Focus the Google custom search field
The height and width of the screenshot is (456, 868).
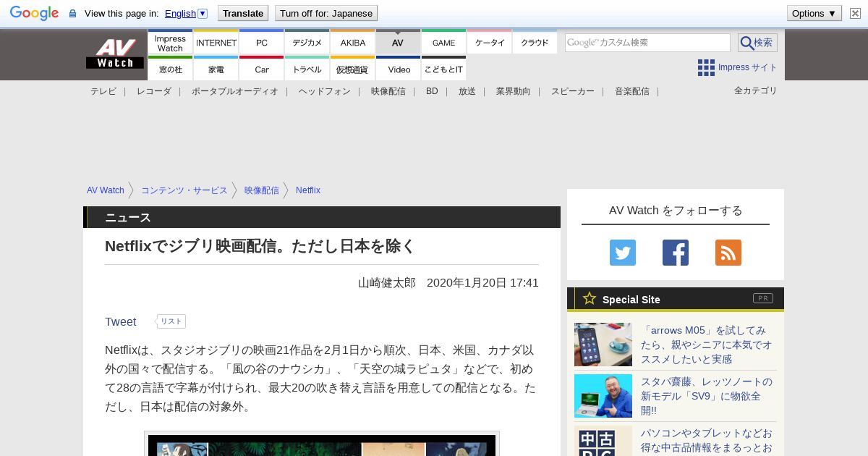click(647, 43)
